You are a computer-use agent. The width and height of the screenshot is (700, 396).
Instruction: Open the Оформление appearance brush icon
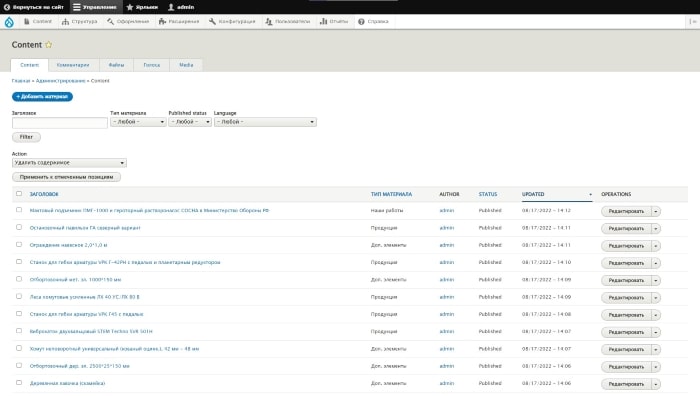pyautogui.click(x=110, y=21)
